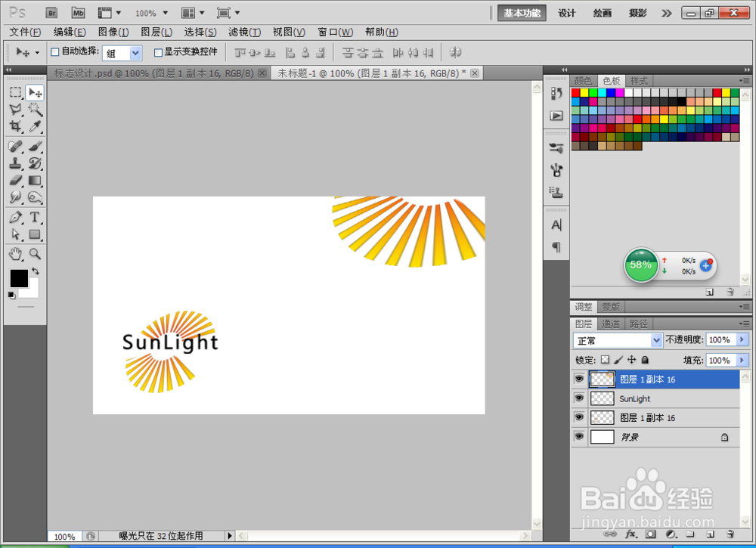Enable the Auto-Select checkbox
This screenshot has width=756, height=548.
pos(55,51)
